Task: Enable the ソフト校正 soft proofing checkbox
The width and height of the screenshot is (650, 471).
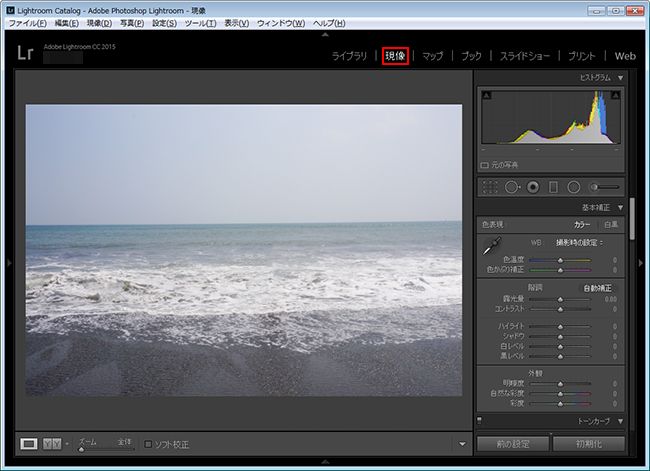Action: pyautogui.click(x=148, y=444)
